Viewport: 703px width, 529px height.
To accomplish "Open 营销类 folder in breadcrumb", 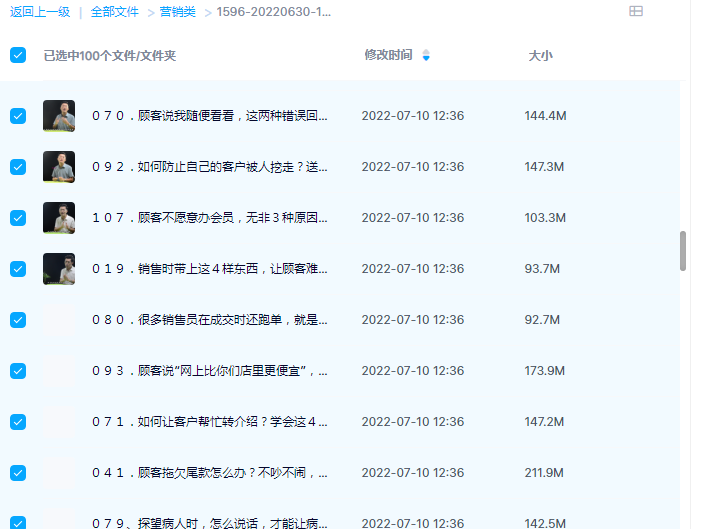I will coord(178,12).
